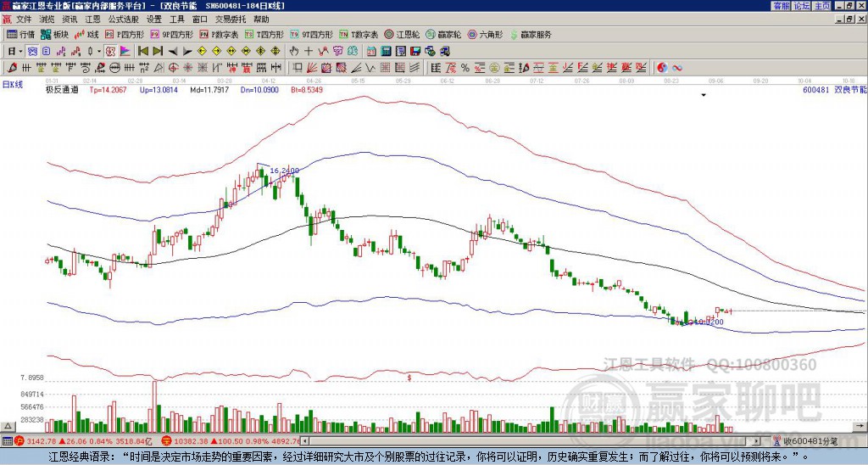The width and height of the screenshot is (868, 465).
Task: Jump to last bar with green skip-forward icon
Action: pos(158,52)
